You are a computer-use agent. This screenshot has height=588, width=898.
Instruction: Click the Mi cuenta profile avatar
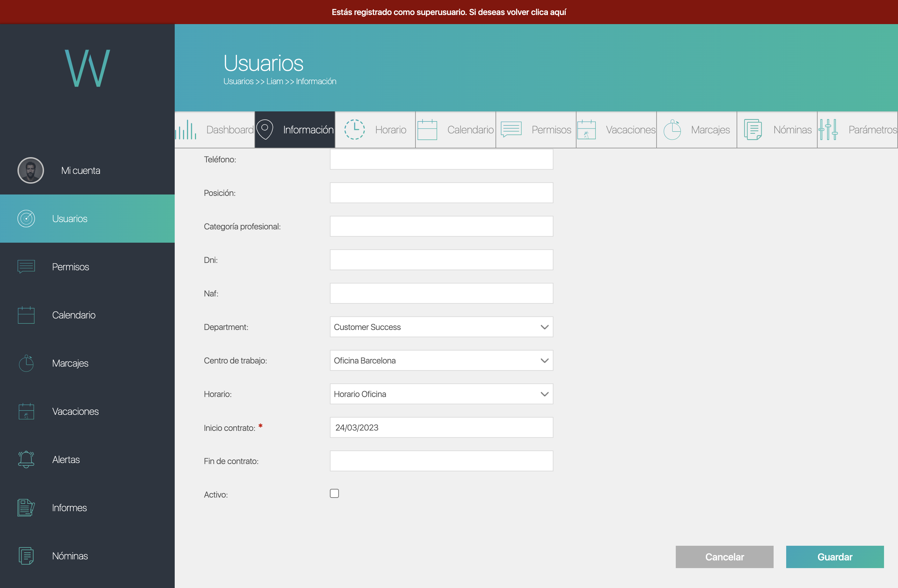click(x=30, y=170)
